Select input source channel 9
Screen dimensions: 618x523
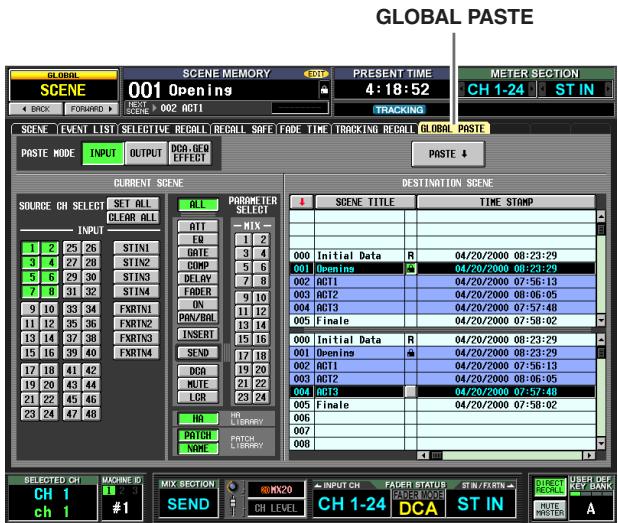coord(31,309)
